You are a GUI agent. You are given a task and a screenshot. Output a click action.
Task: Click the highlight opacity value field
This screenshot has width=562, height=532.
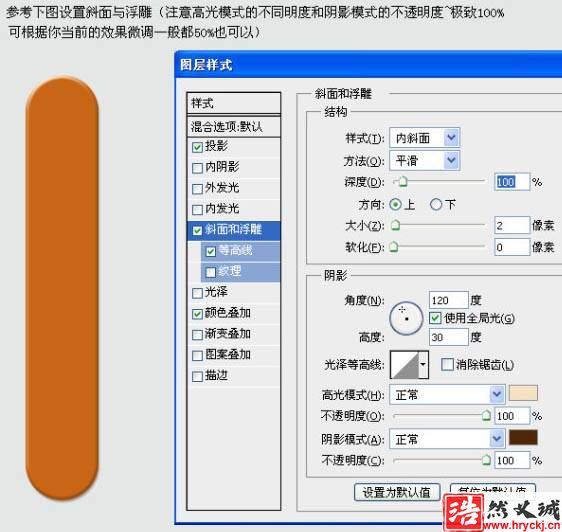click(x=511, y=416)
